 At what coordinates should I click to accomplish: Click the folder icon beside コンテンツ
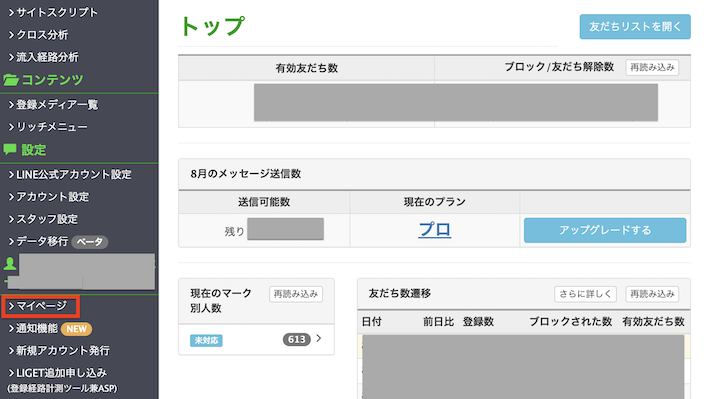pyautogui.click(x=11, y=80)
